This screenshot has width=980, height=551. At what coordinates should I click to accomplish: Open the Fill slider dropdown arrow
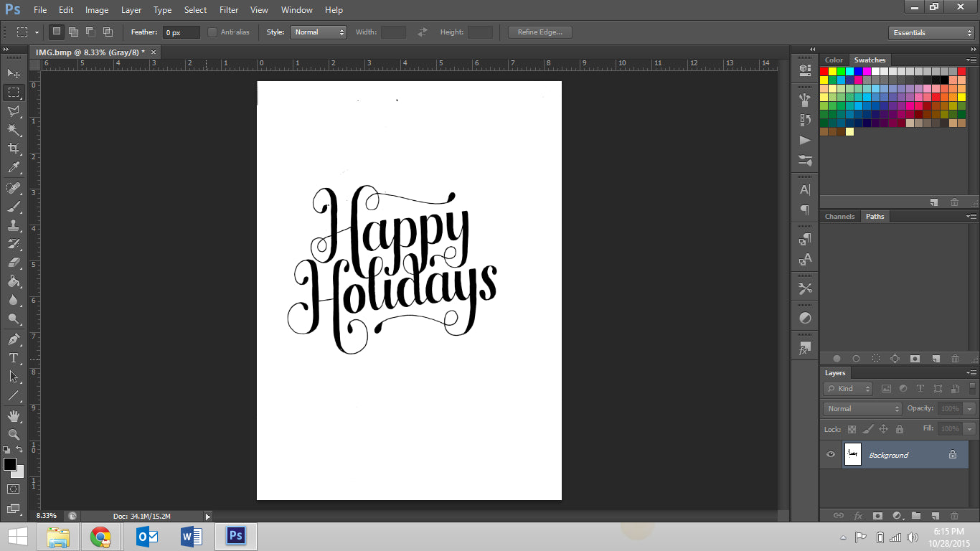(x=970, y=428)
